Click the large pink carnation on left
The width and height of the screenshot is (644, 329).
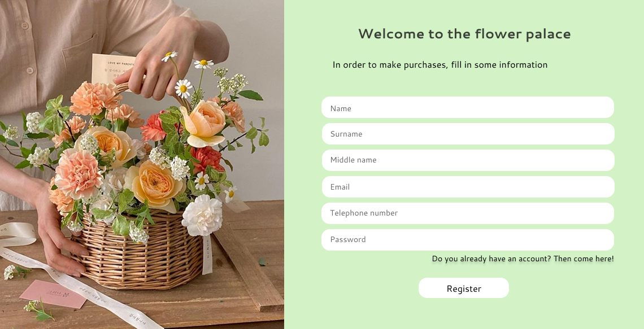click(x=78, y=173)
